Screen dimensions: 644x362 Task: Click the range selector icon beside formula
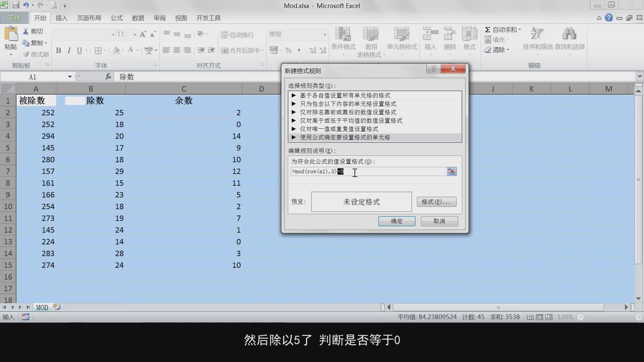click(x=451, y=172)
